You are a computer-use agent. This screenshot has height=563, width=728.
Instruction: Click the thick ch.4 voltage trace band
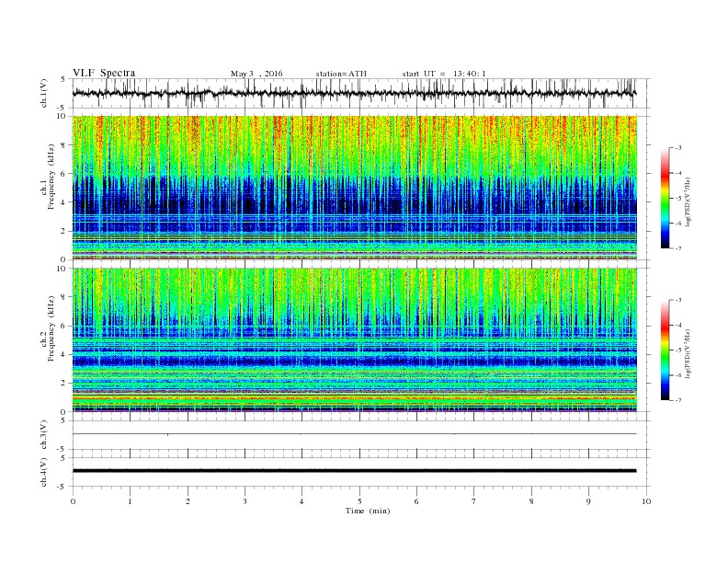pyautogui.click(x=354, y=471)
